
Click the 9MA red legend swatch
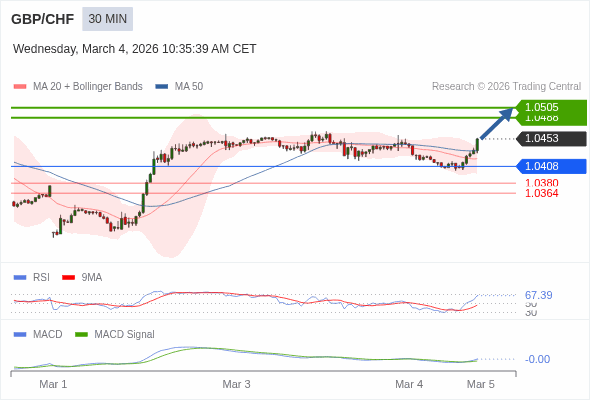point(68,278)
